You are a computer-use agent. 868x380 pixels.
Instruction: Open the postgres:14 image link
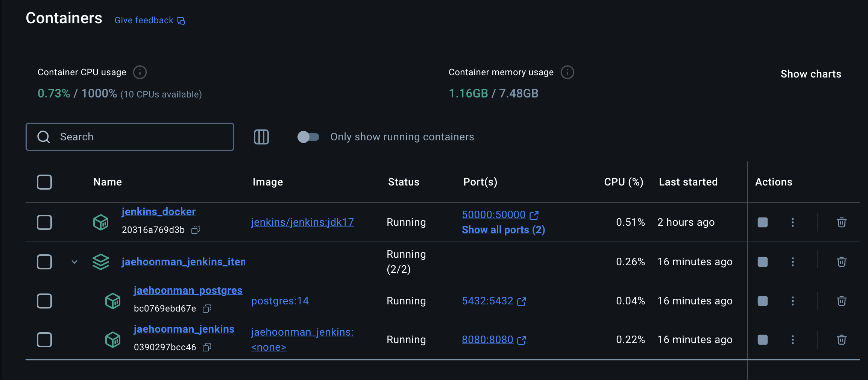coord(280,301)
